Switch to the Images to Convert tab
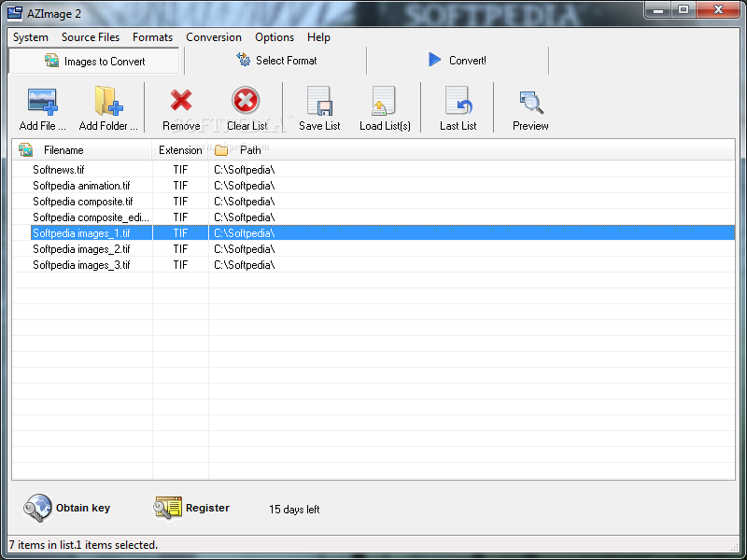 (94, 61)
